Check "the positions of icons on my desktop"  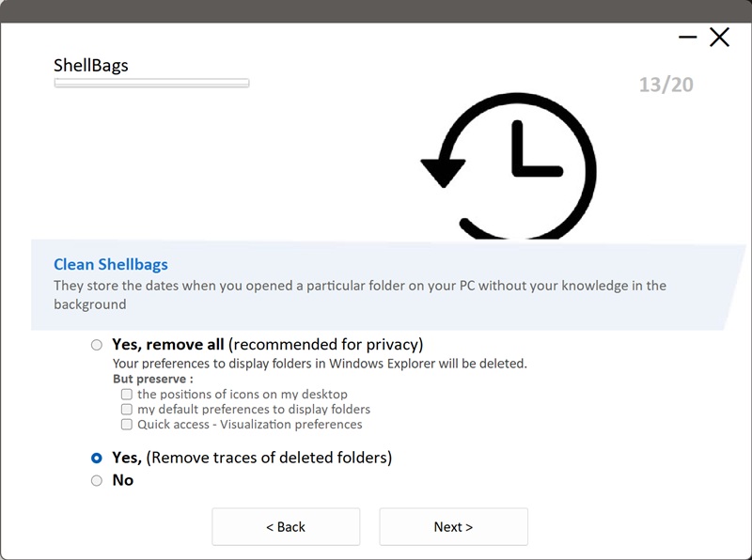[x=127, y=394]
